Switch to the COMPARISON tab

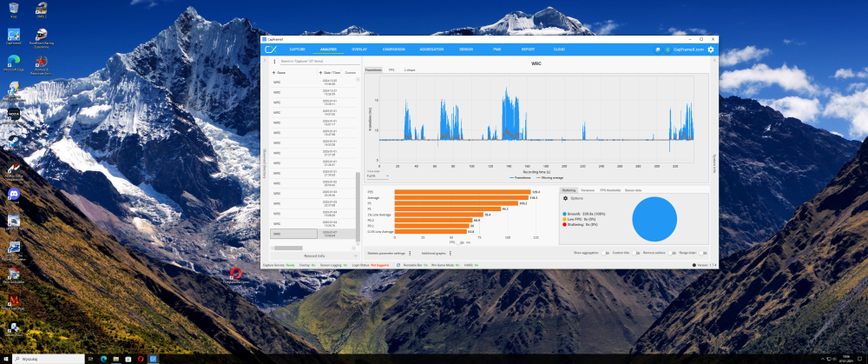coord(393,50)
